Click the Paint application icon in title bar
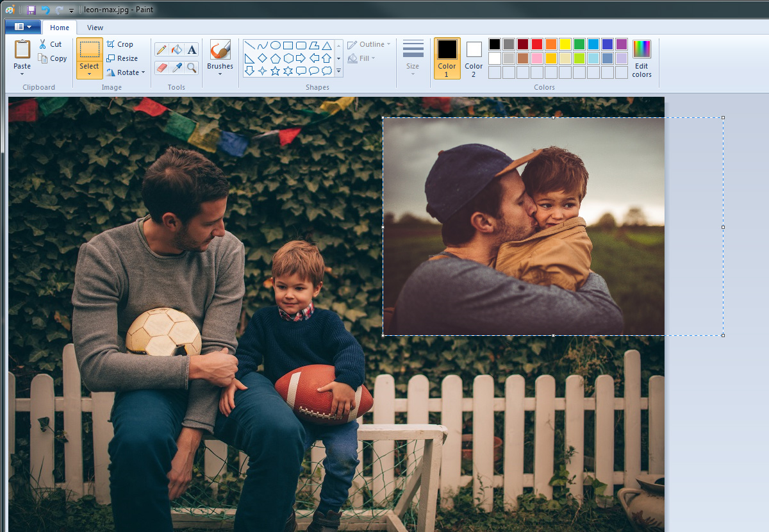Screen dimensions: 769x532 point(10,10)
